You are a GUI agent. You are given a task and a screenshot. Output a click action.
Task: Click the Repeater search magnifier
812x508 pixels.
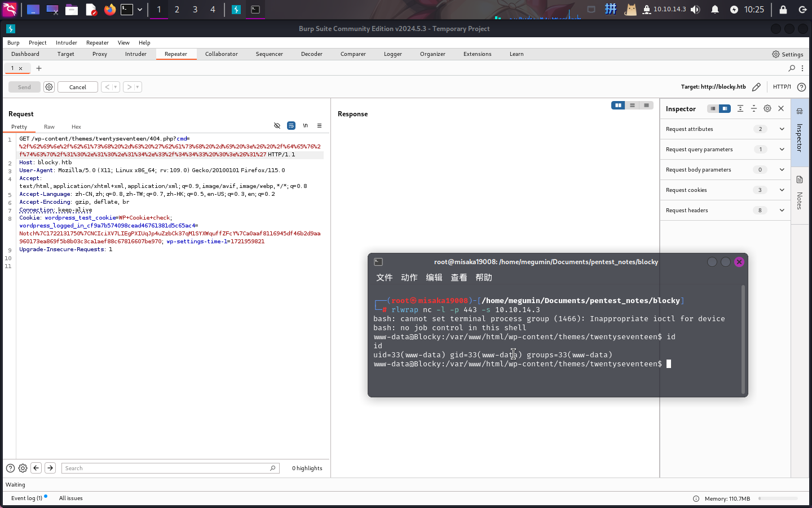click(792, 68)
